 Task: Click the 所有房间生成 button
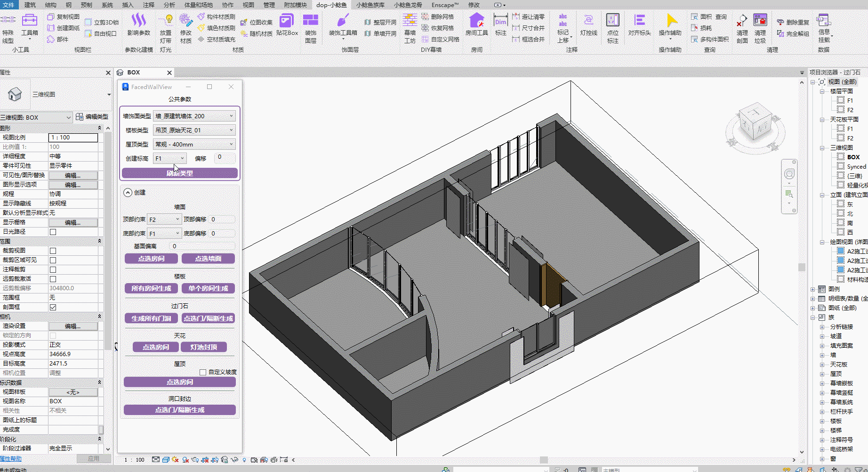tap(151, 288)
